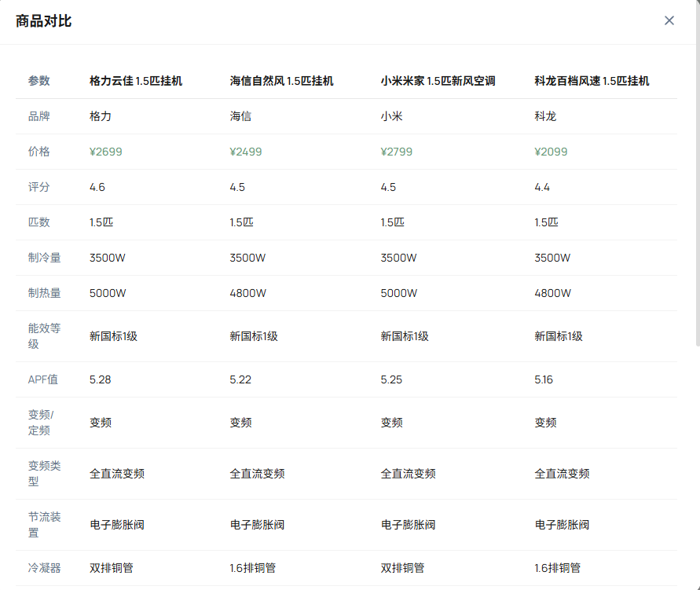Click the rating value 4.6
This screenshot has width=700, height=590.
(x=97, y=187)
